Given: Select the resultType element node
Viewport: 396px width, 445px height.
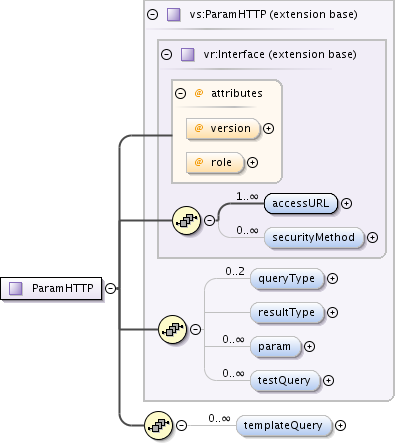Looking at the screenshot, I should [x=287, y=313].
